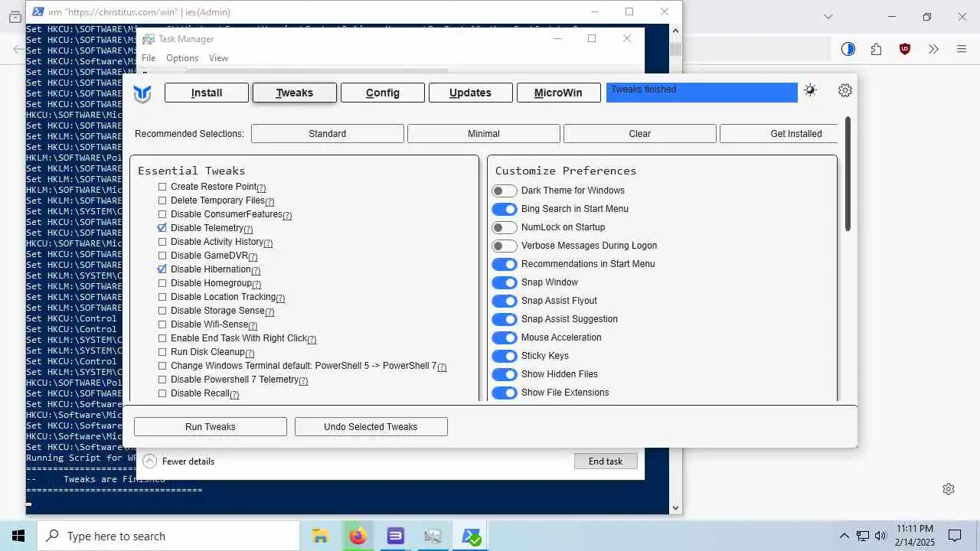Switch to the Install tab
The height and width of the screenshot is (551, 980).
pos(207,93)
